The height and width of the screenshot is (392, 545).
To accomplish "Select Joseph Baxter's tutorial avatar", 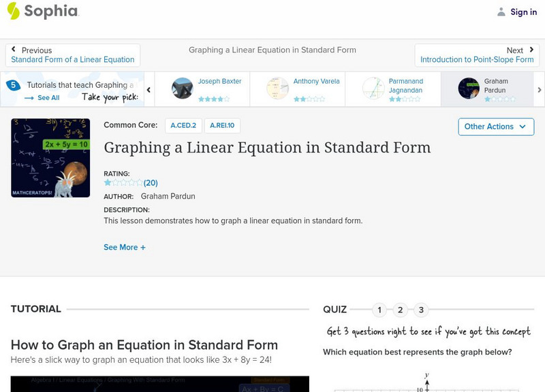I will [x=183, y=88].
